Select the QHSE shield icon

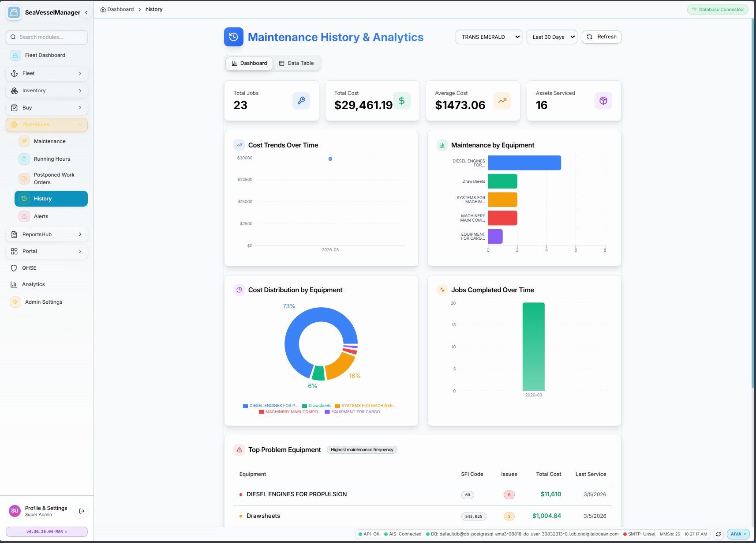[x=15, y=268]
